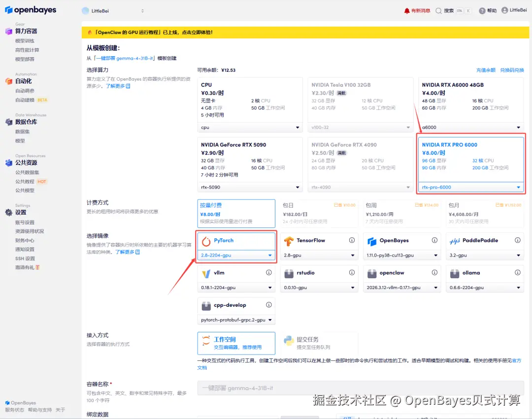Expand the rtx-5090 dropdown
This screenshot has height=419, width=532.
pyautogui.click(x=250, y=187)
